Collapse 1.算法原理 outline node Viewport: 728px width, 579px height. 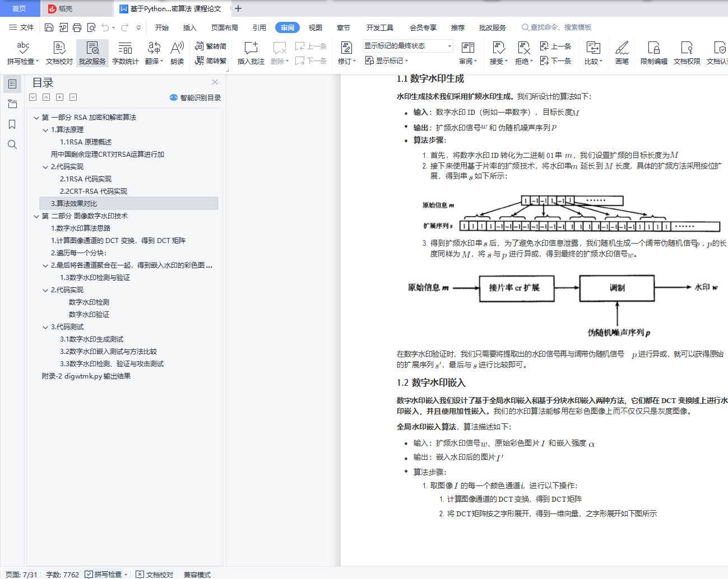45,130
